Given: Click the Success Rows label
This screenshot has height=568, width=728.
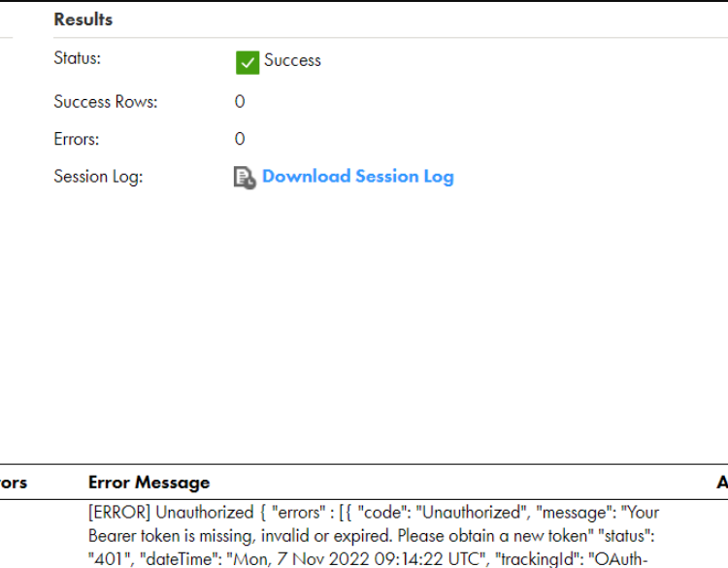Looking at the screenshot, I should point(106,102).
